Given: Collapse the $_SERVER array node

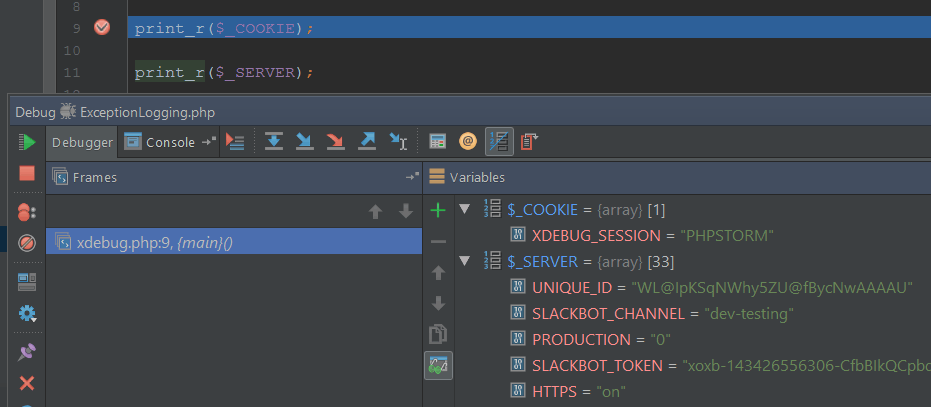Looking at the screenshot, I should tap(465, 261).
